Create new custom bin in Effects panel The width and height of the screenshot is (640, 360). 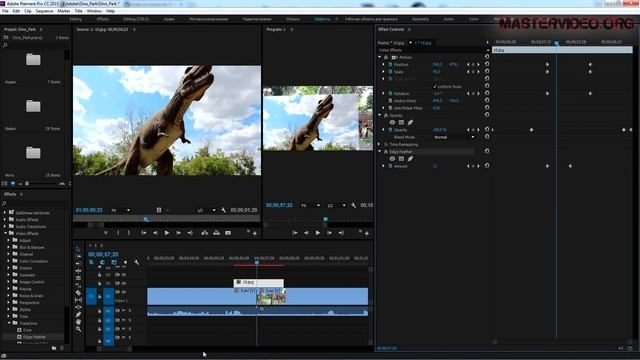tap(54, 348)
